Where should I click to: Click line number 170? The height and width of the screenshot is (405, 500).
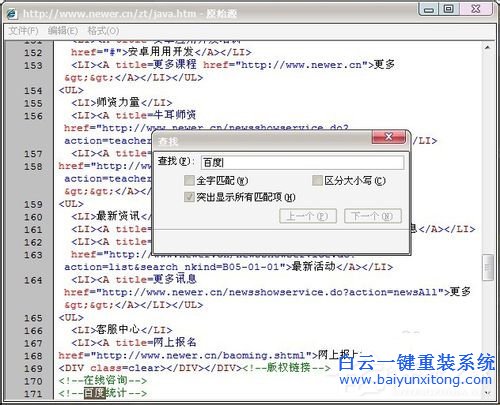[x=33, y=381]
